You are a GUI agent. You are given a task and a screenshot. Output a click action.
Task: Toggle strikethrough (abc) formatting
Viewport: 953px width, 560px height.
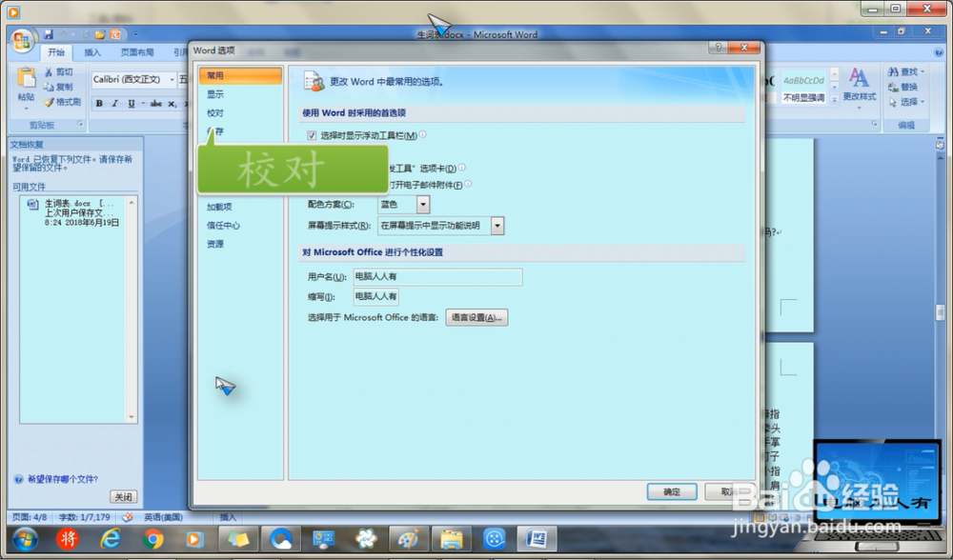coord(156,104)
